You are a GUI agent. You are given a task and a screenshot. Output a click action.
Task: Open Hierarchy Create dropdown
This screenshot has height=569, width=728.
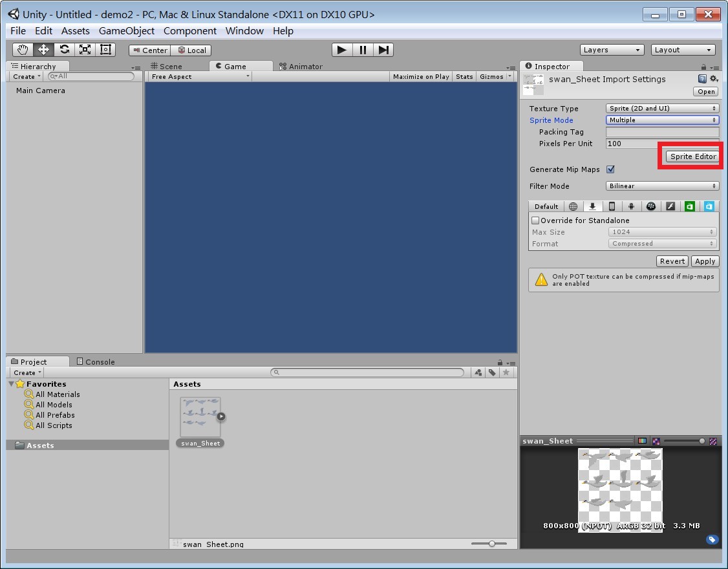point(27,77)
